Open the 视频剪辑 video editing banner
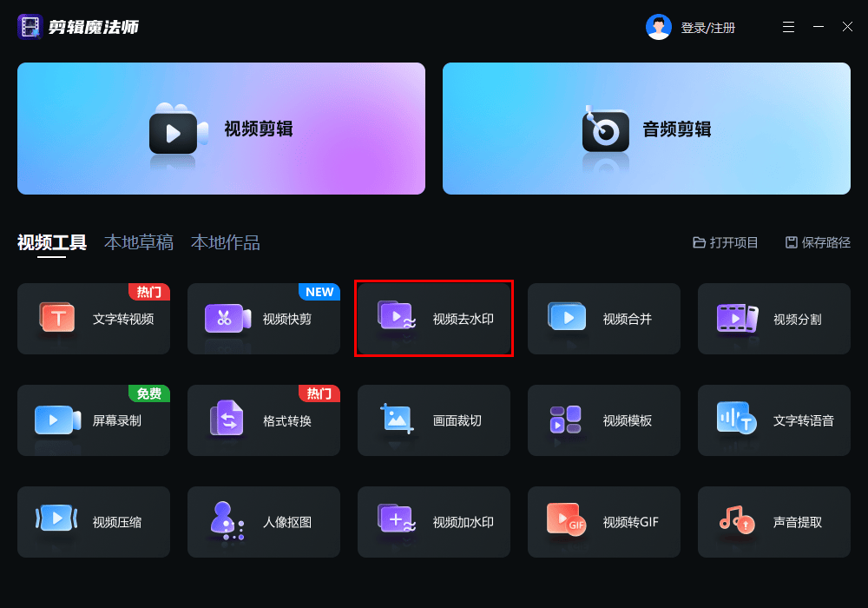 pyautogui.click(x=221, y=129)
